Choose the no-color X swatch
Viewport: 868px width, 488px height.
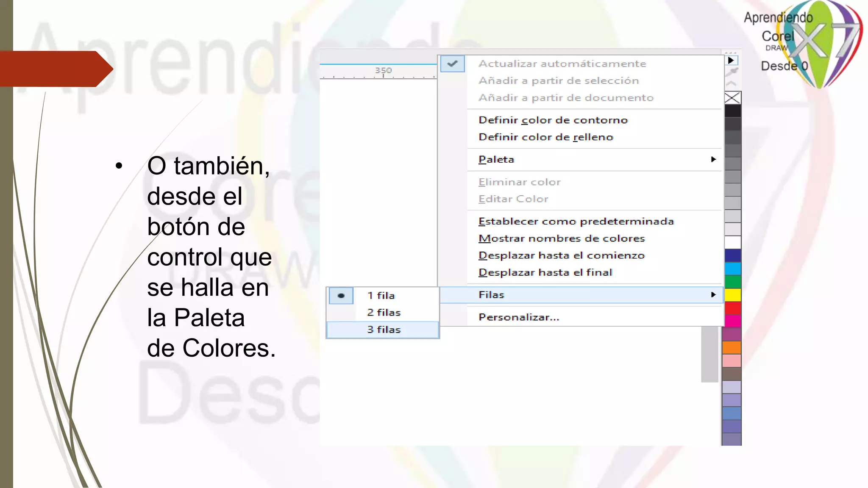[x=733, y=98]
